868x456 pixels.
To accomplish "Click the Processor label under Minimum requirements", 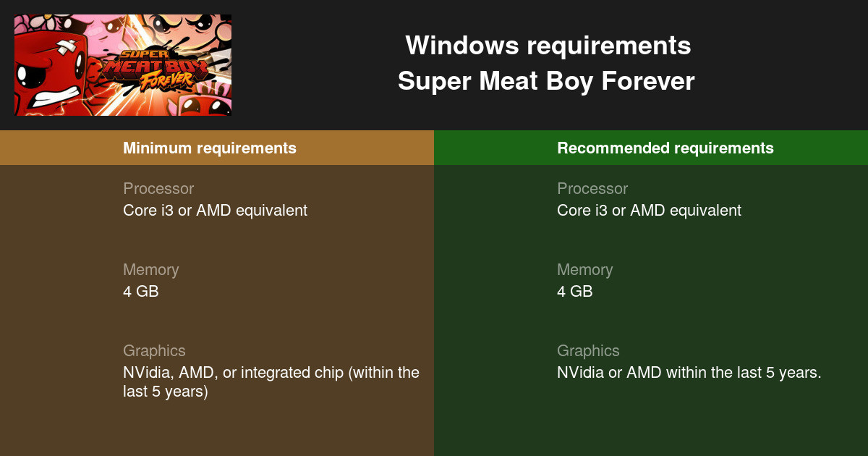I will 158,189.
